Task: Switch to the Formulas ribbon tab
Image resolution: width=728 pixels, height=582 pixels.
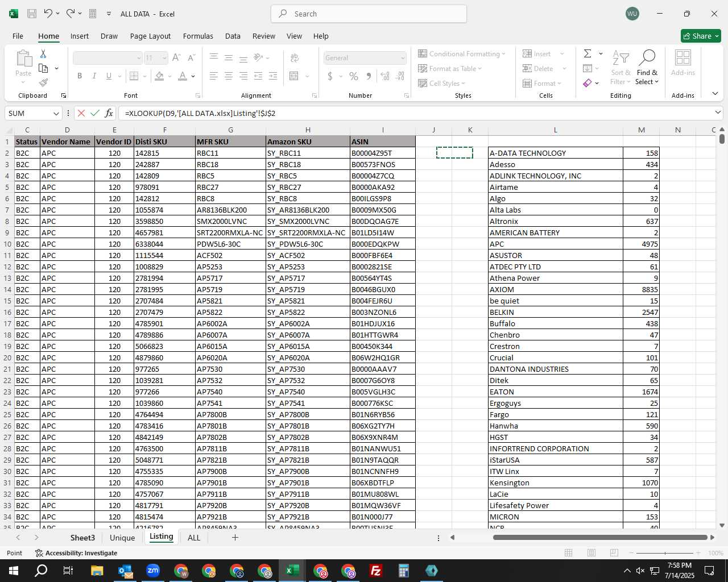Action: click(x=198, y=36)
